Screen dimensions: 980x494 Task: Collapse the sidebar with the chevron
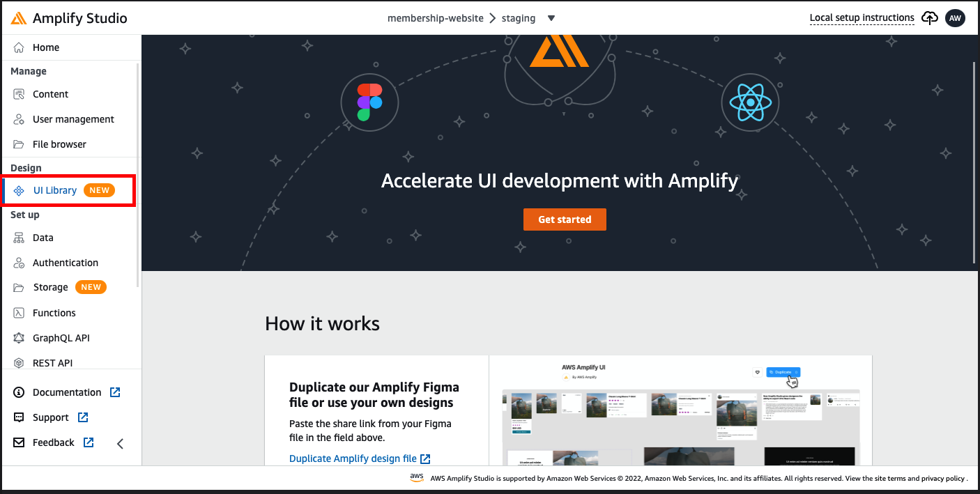click(x=120, y=443)
